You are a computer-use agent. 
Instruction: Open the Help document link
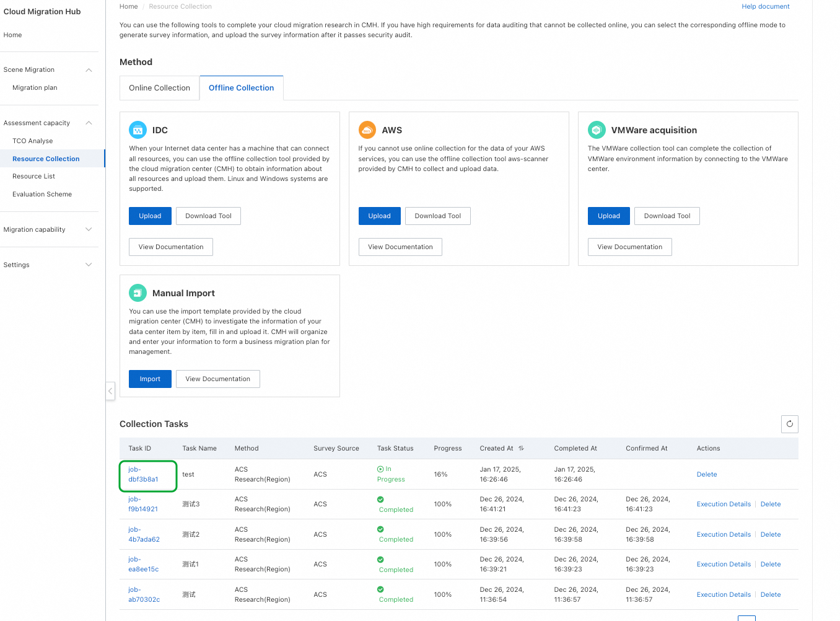click(766, 7)
